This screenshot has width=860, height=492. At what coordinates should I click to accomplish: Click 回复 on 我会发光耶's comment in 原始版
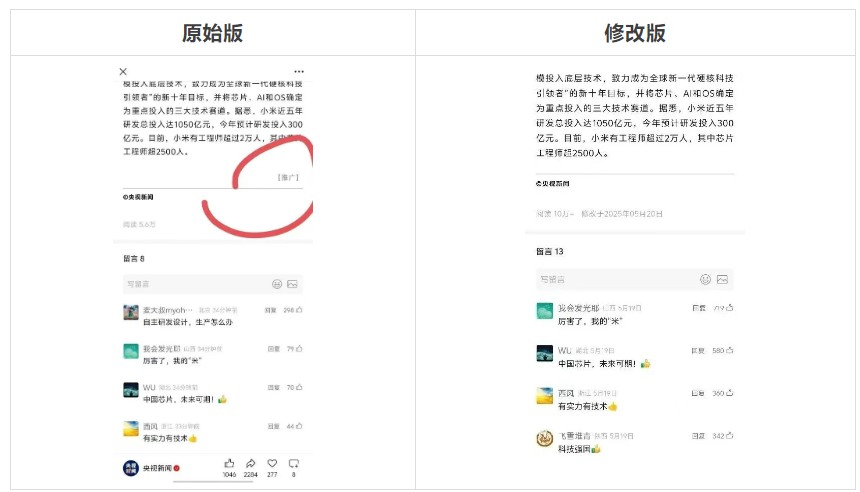274,348
